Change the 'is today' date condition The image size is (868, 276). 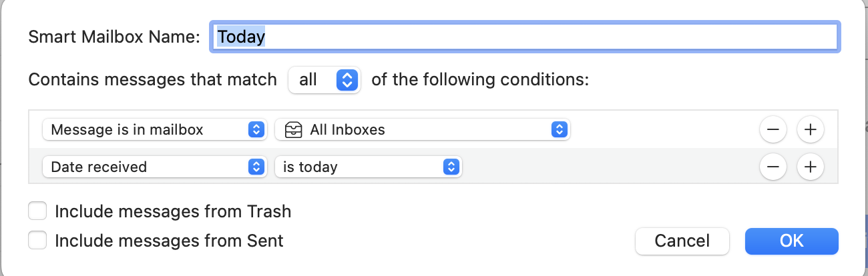369,166
